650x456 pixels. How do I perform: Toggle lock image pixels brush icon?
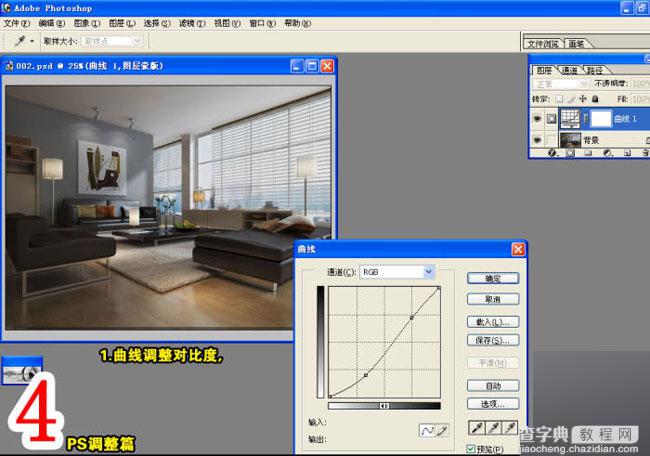coord(571,99)
